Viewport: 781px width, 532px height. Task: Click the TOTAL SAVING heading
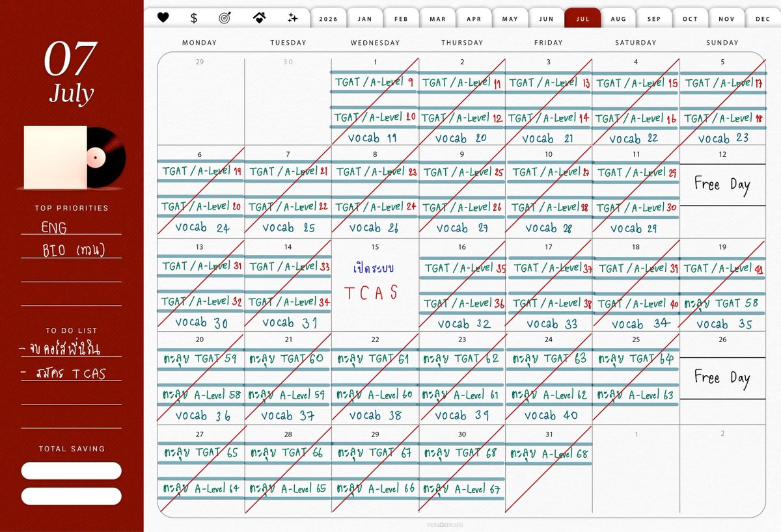point(72,449)
